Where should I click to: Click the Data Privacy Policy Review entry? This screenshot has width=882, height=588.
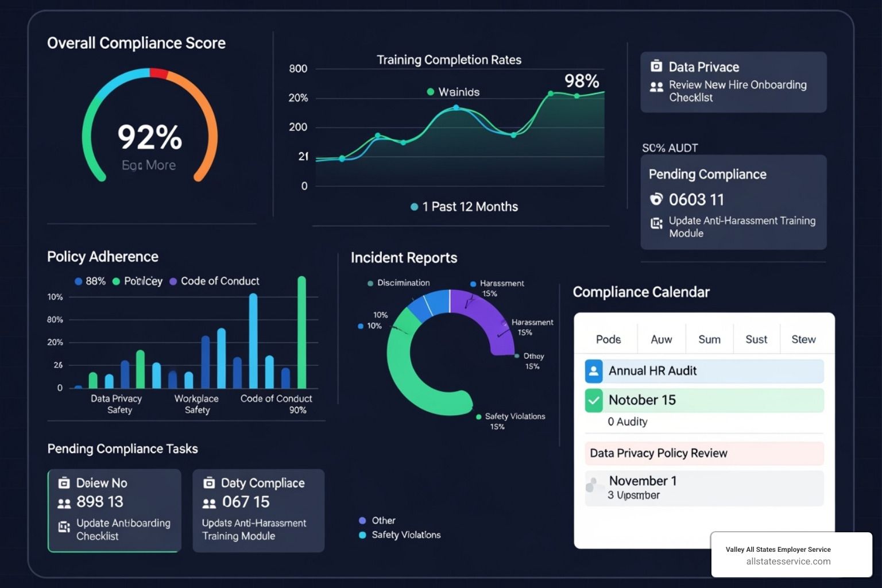tap(658, 453)
